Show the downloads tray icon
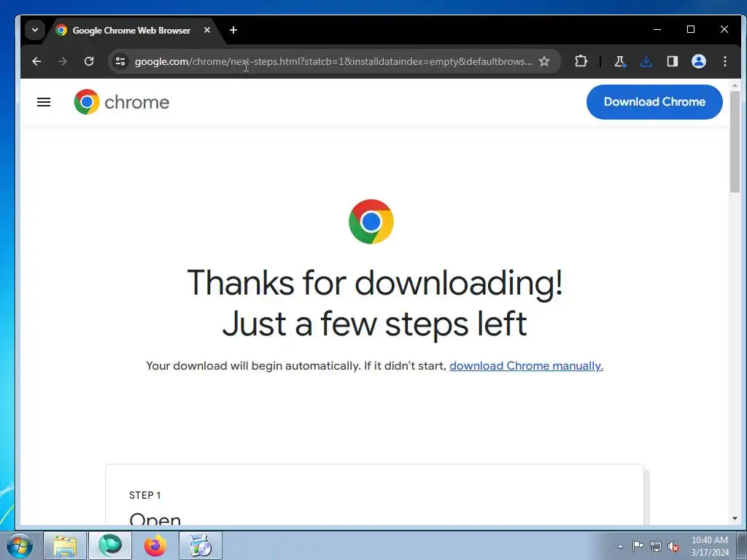The width and height of the screenshot is (747, 560). pyautogui.click(x=646, y=61)
